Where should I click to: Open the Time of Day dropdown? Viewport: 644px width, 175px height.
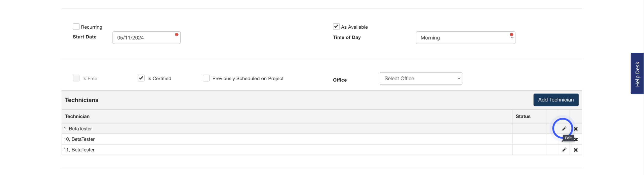(x=465, y=38)
